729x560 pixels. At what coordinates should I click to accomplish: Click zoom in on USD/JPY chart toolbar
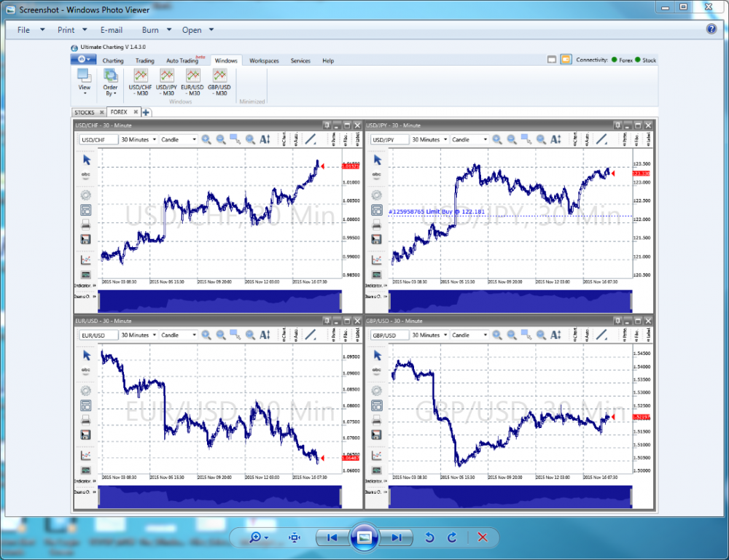(x=497, y=139)
